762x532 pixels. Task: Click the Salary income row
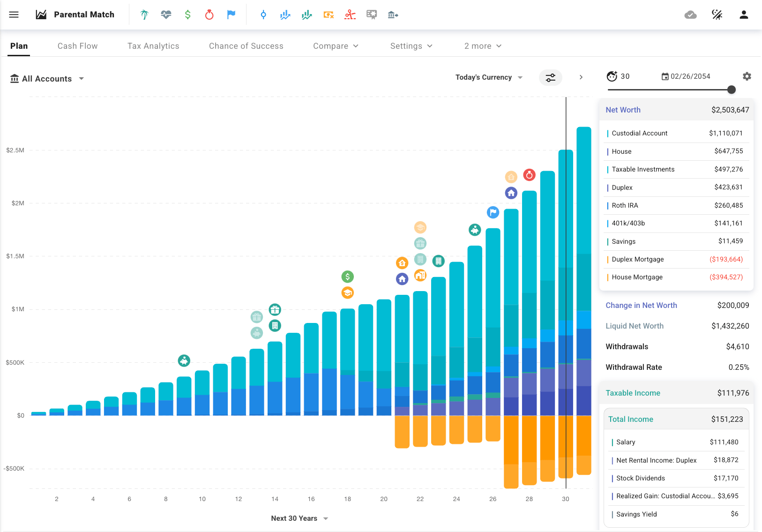[x=676, y=442]
